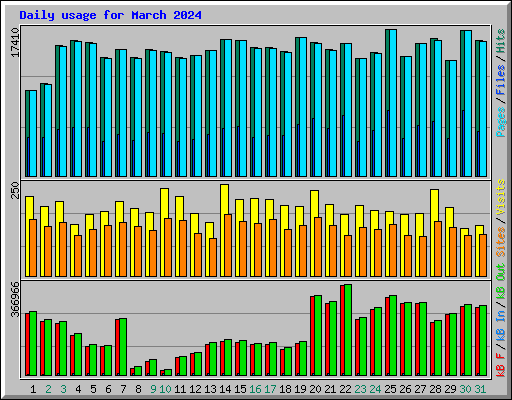Image resolution: width=512 pixels, height=400 pixels.
Task: Click day 15 on the x-axis
Action: (240, 389)
